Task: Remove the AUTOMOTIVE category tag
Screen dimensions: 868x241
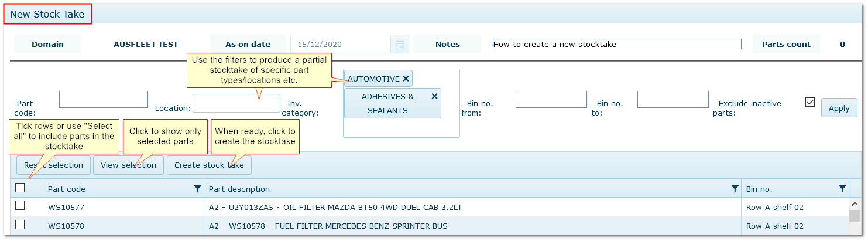Action: [406, 79]
